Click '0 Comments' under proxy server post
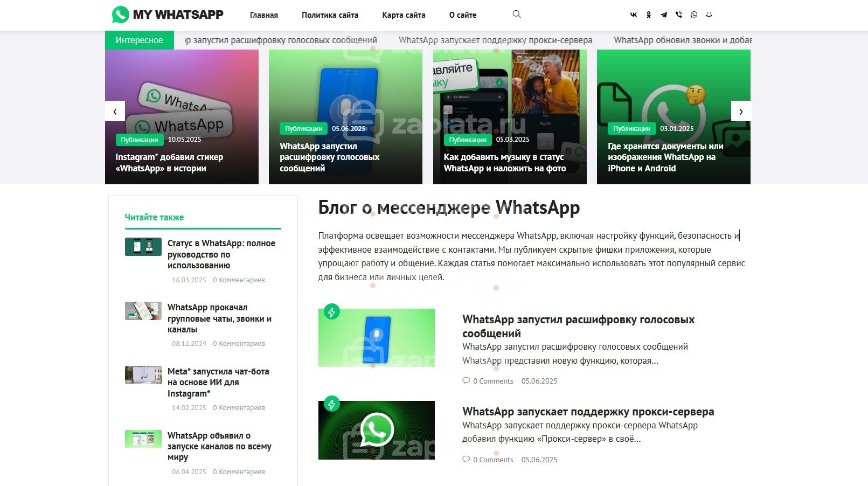 (x=493, y=460)
